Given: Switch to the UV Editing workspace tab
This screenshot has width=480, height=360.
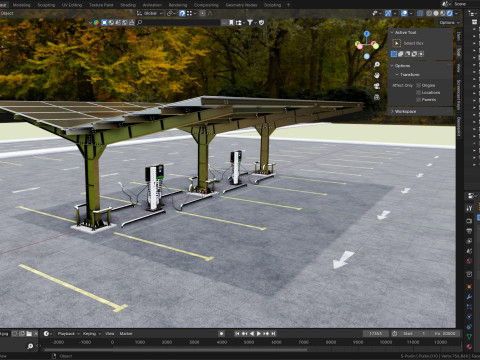Looking at the screenshot, I should point(72,5).
